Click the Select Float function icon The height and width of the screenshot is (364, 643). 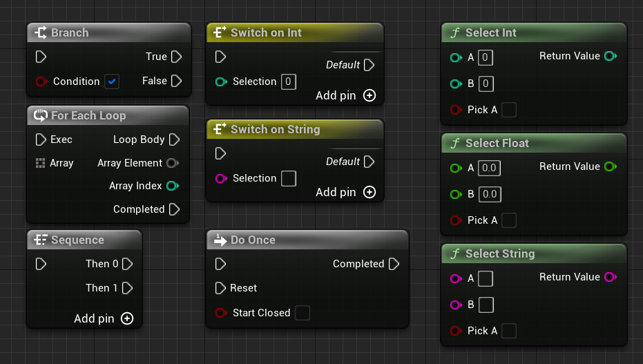coord(454,143)
